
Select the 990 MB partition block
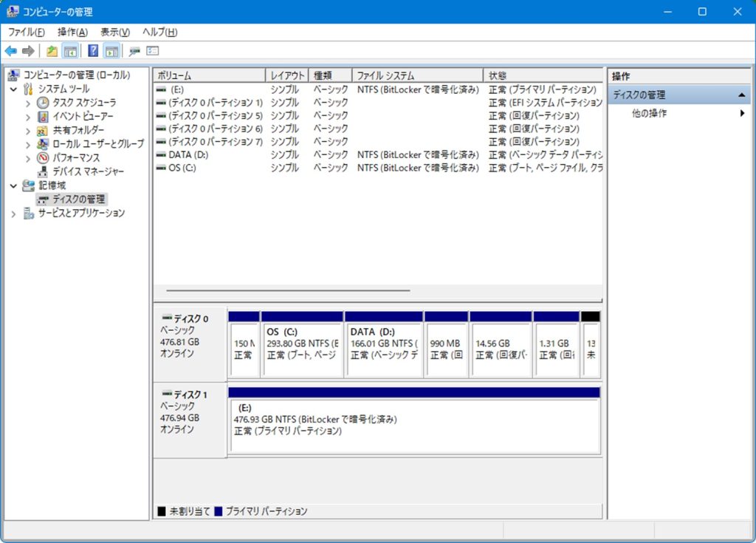click(446, 344)
